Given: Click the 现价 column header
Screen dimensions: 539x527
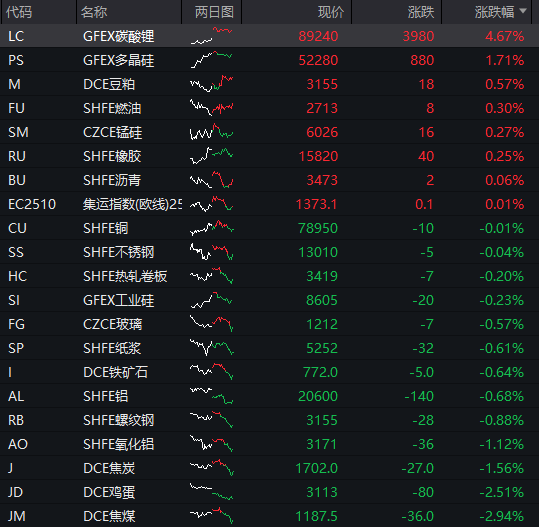Looking at the screenshot, I should tap(331, 12).
